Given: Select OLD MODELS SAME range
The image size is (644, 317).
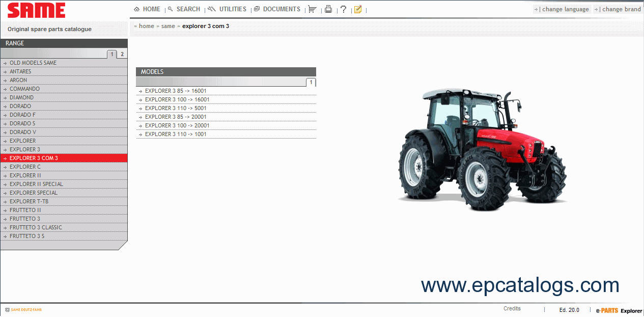Looking at the screenshot, I should point(64,63).
